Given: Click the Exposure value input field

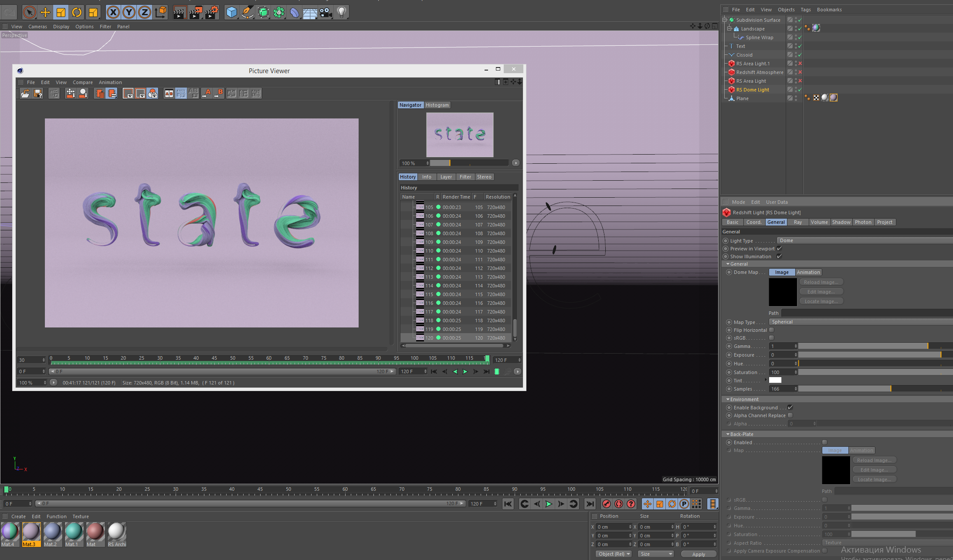Looking at the screenshot, I should click(x=783, y=355).
